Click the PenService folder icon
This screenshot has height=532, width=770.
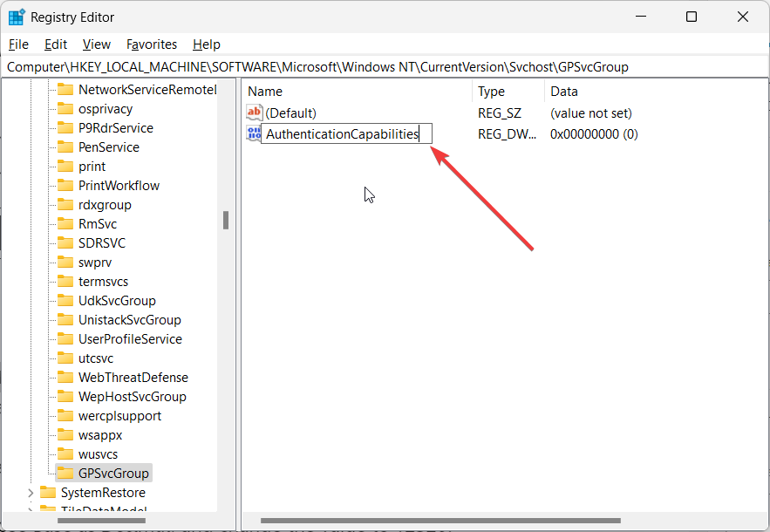(65, 147)
